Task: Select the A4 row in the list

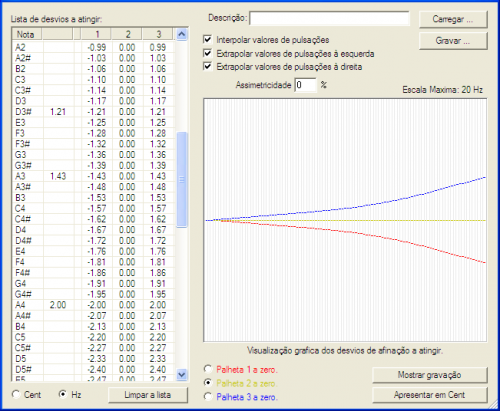Action: point(94,305)
